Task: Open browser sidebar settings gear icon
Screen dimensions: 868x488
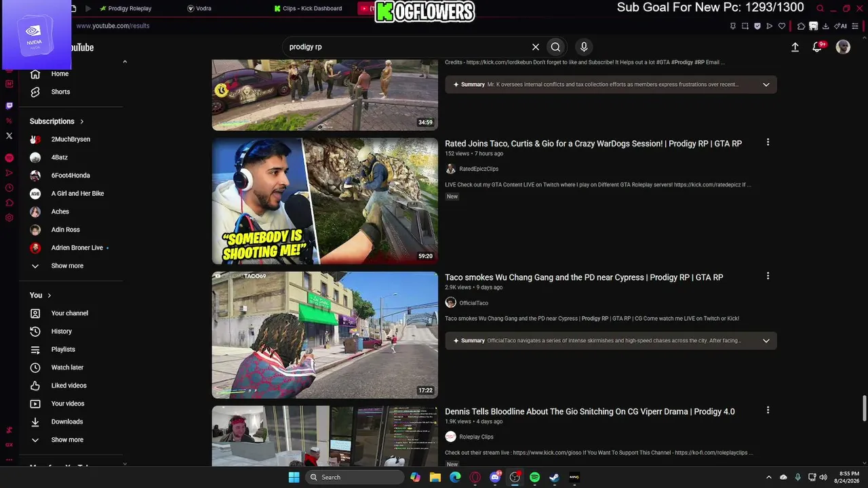Action: point(9,218)
